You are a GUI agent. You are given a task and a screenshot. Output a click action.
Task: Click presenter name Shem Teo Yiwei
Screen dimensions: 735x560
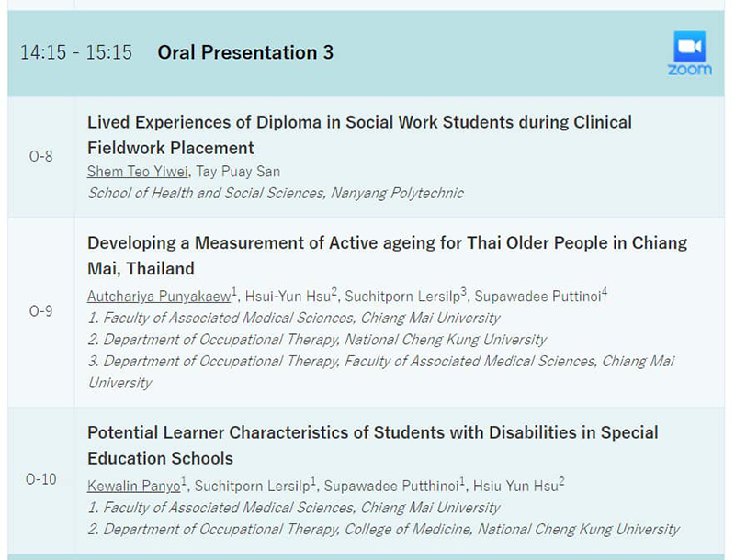pyautogui.click(x=137, y=172)
